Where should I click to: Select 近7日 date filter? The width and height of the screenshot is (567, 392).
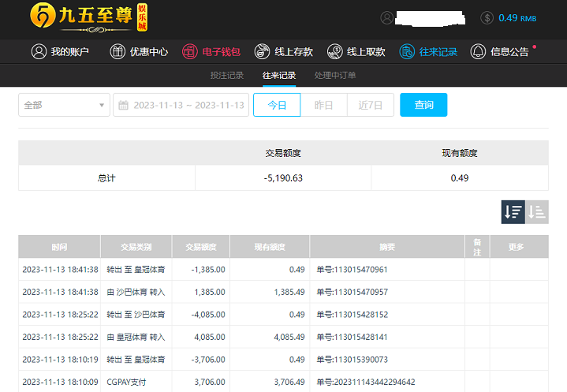[370, 105]
